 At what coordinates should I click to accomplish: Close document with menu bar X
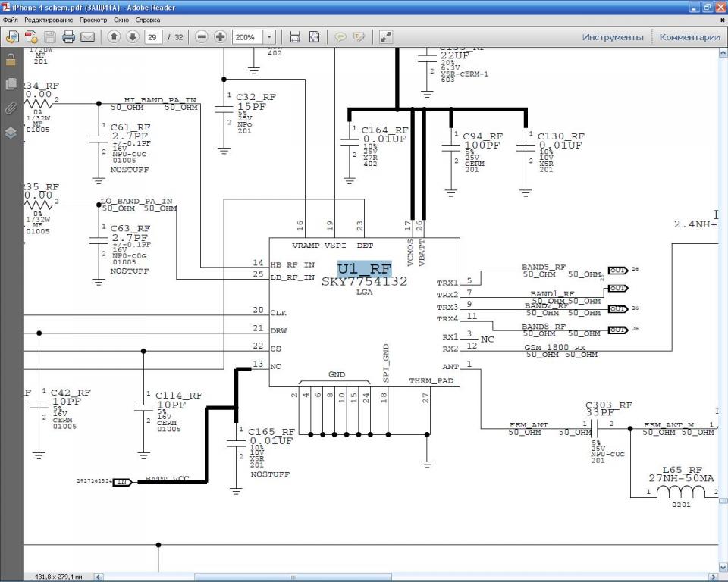pyautogui.click(x=722, y=20)
